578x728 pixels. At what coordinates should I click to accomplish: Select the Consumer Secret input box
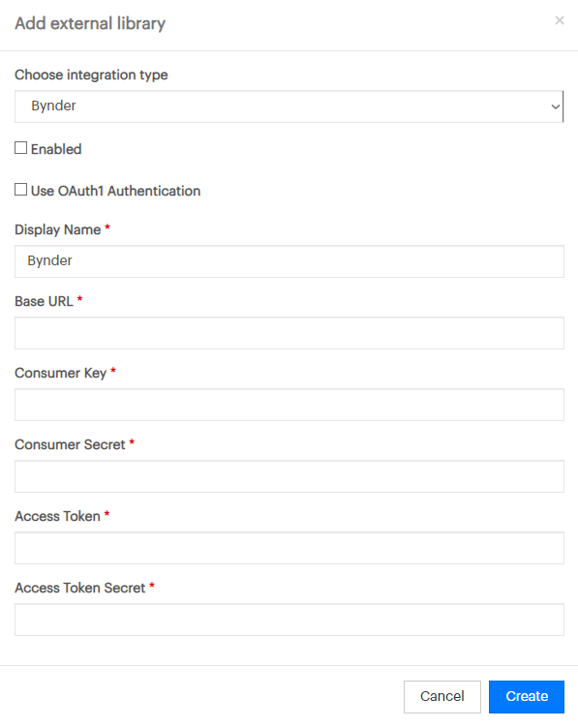coord(289,476)
